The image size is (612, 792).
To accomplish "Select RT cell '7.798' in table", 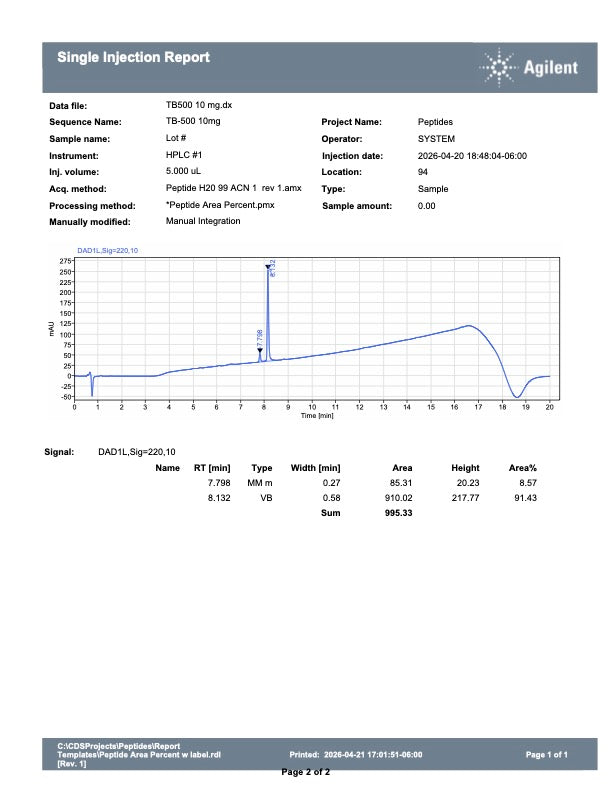I will point(219,483).
